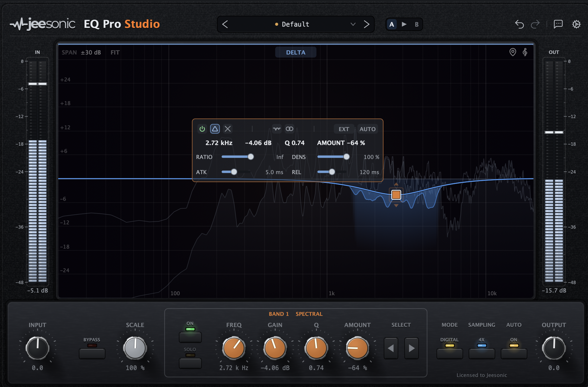
Task: Select the orange band node on the curve
Action: (x=396, y=195)
